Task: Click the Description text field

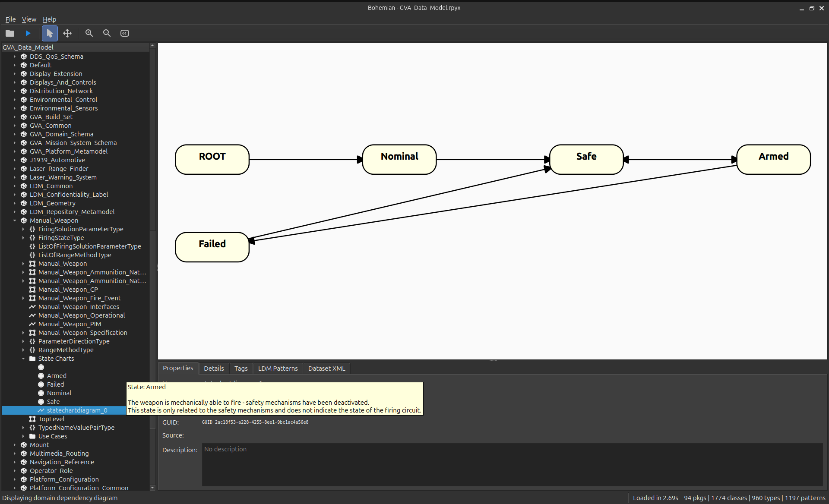Action: pos(512,464)
